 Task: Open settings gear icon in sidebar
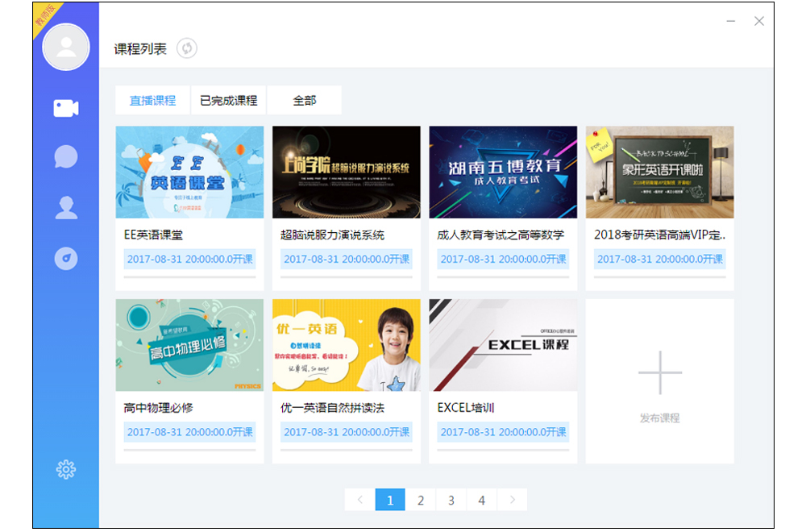click(x=66, y=469)
